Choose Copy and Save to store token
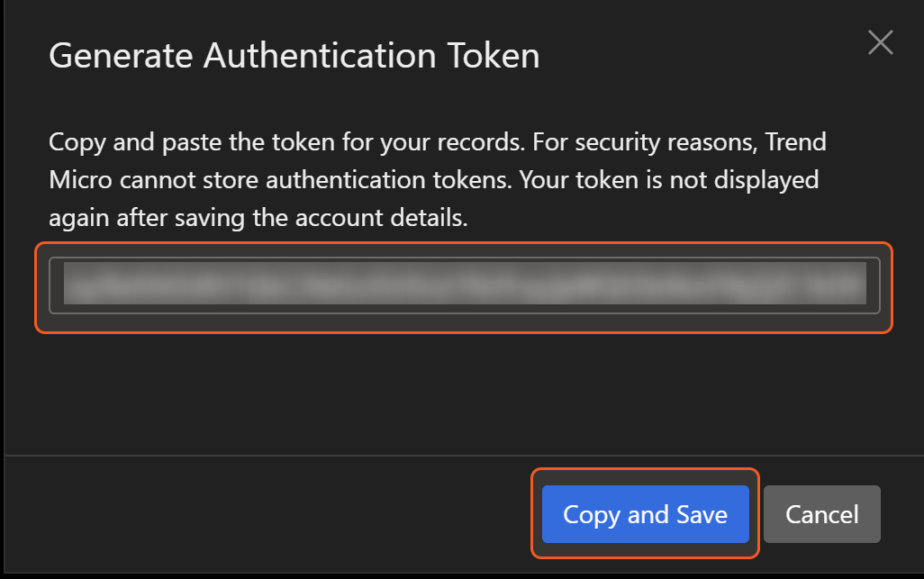924x579 pixels. click(x=645, y=514)
